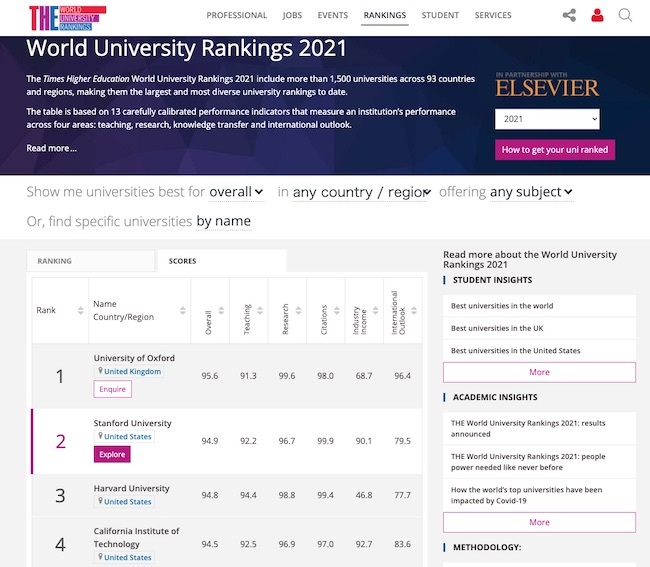Click More under Academic Insights

click(x=539, y=522)
